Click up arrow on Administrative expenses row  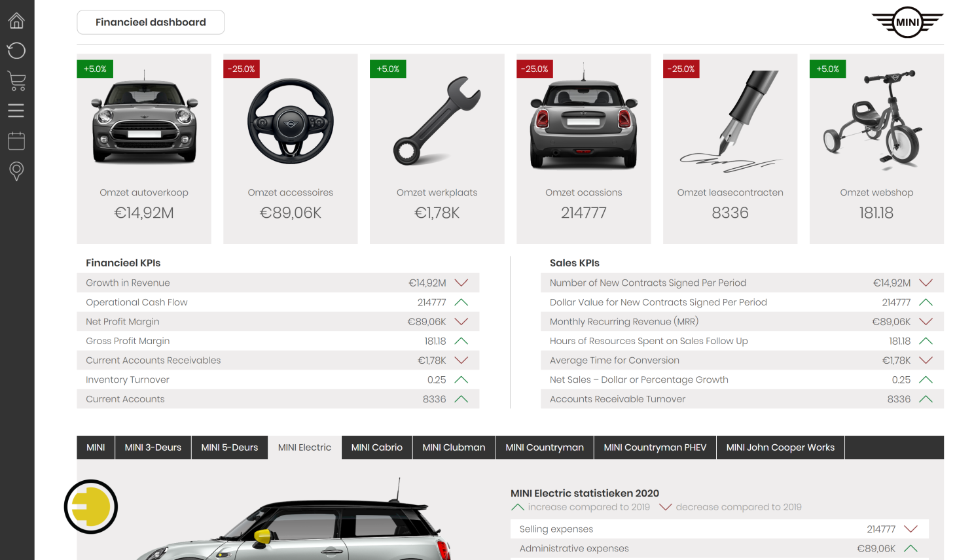click(911, 548)
